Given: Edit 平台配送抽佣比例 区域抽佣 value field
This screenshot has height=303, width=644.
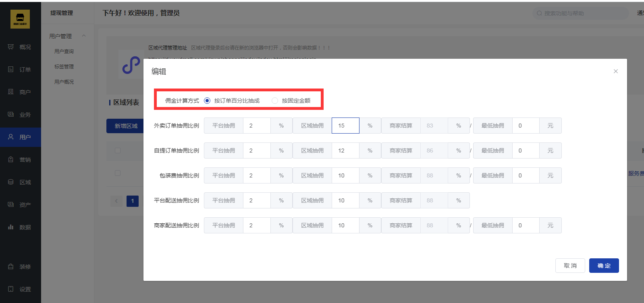Looking at the screenshot, I should 345,200.
